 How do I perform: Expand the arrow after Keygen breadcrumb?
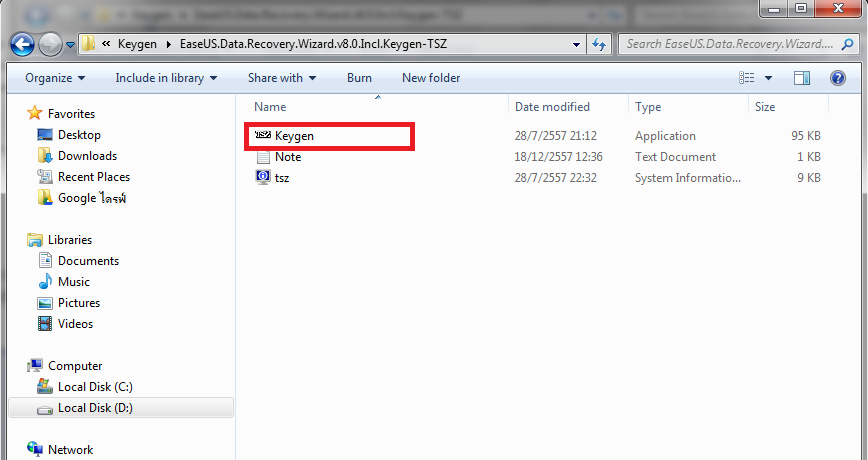coord(169,44)
